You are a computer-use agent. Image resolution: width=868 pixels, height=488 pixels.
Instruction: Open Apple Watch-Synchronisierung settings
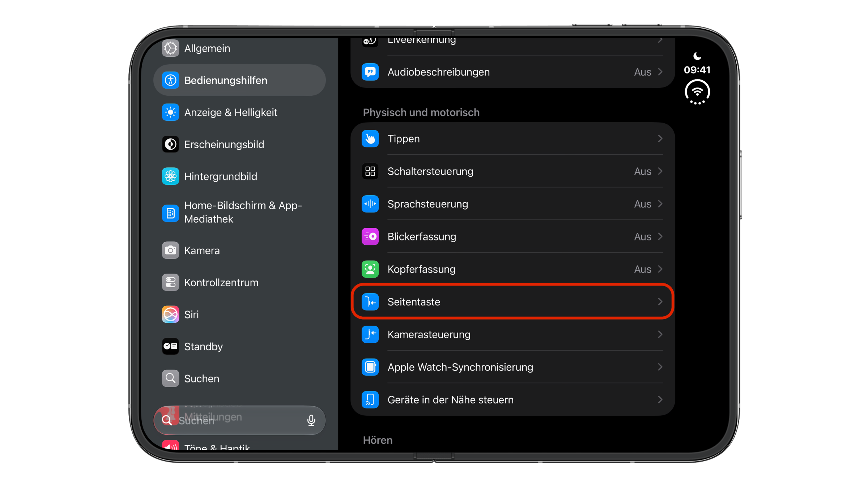[x=512, y=367]
